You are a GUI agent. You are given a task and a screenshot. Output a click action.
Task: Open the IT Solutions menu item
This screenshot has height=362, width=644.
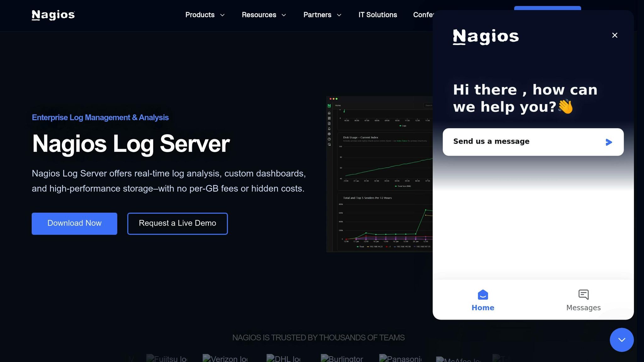(377, 15)
